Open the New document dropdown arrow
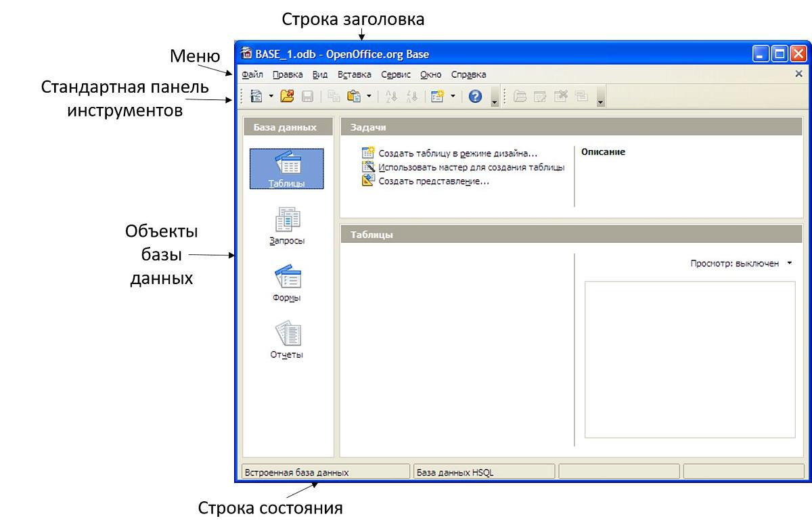Image resolution: width=812 pixels, height=531 pixels. [x=271, y=97]
